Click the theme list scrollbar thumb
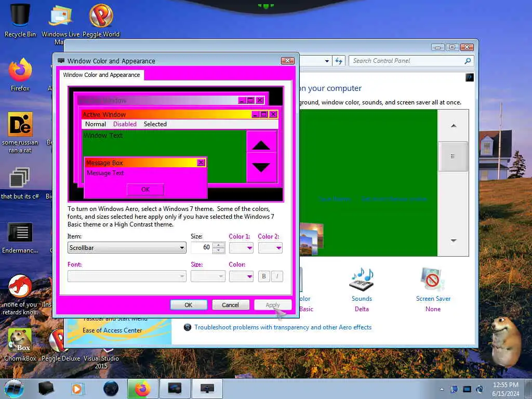The height and width of the screenshot is (399, 532). click(453, 156)
